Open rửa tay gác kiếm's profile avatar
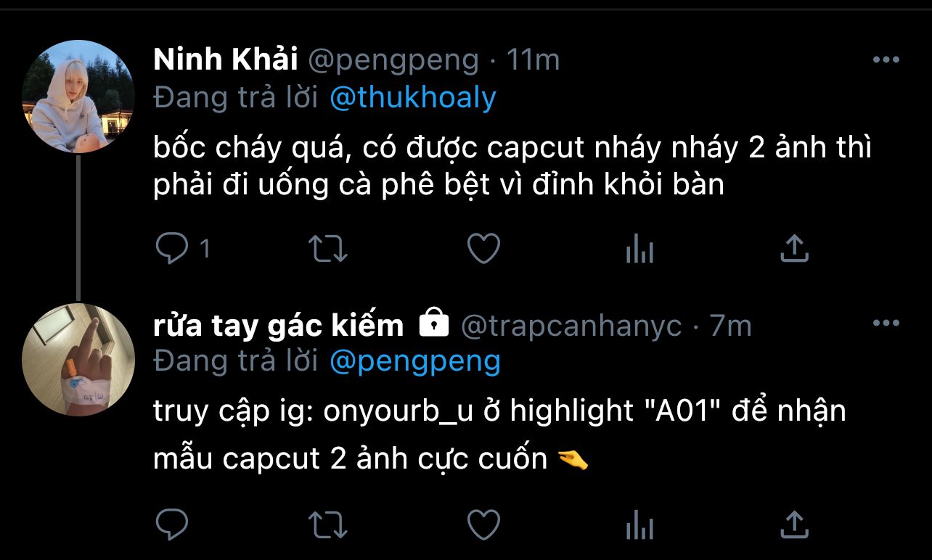Screen dimensions: 932x560 point(78,360)
